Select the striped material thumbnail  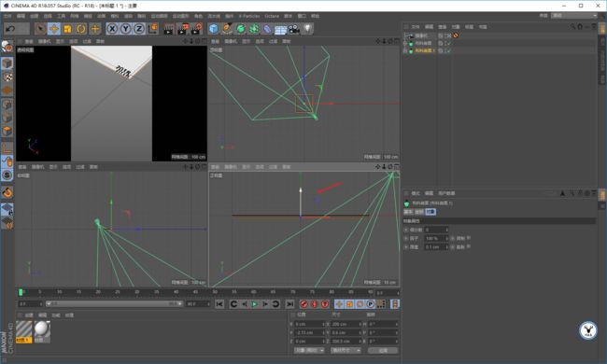tap(24, 329)
